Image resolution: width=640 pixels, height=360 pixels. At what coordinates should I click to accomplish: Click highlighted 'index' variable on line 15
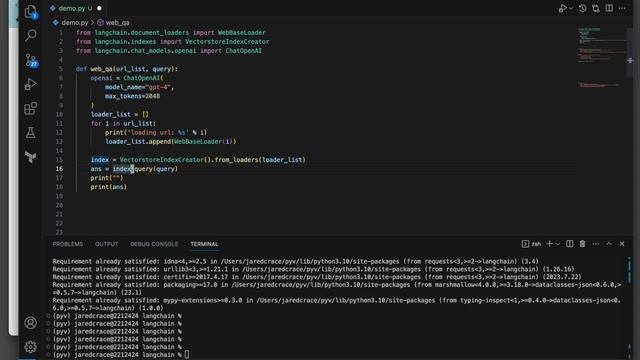(100, 160)
